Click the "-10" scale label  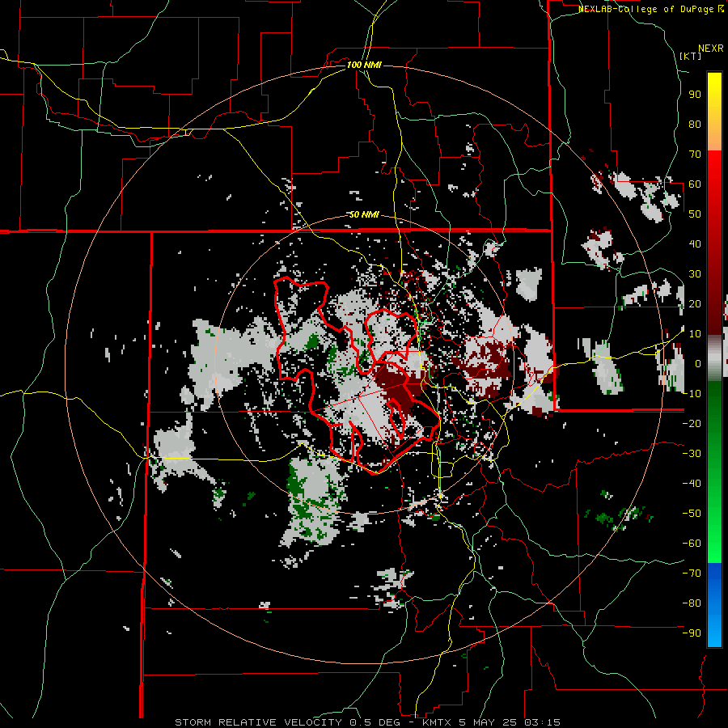(692, 394)
